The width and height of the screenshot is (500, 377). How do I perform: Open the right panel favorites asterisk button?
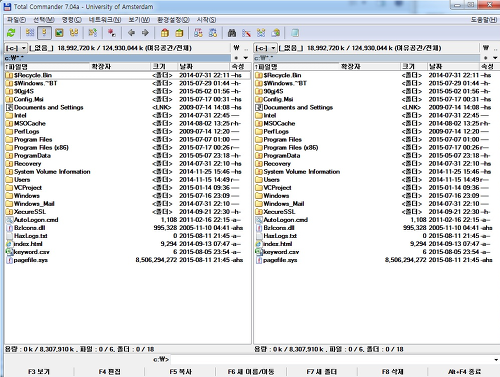[486, 58]
